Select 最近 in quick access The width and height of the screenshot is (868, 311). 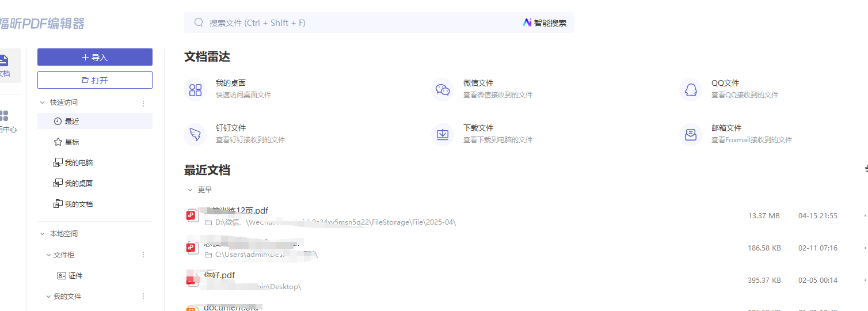pos(72,122)
